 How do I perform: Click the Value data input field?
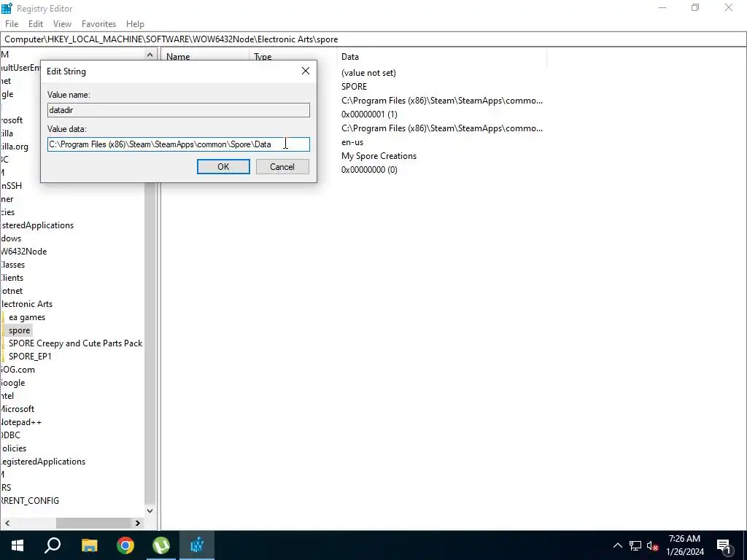click(179, 144)
